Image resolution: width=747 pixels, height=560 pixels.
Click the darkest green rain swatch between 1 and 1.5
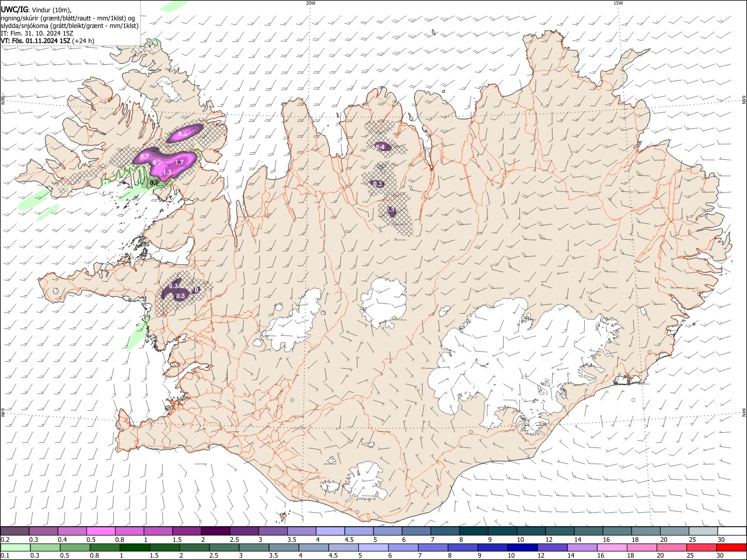tap(134, 548)
